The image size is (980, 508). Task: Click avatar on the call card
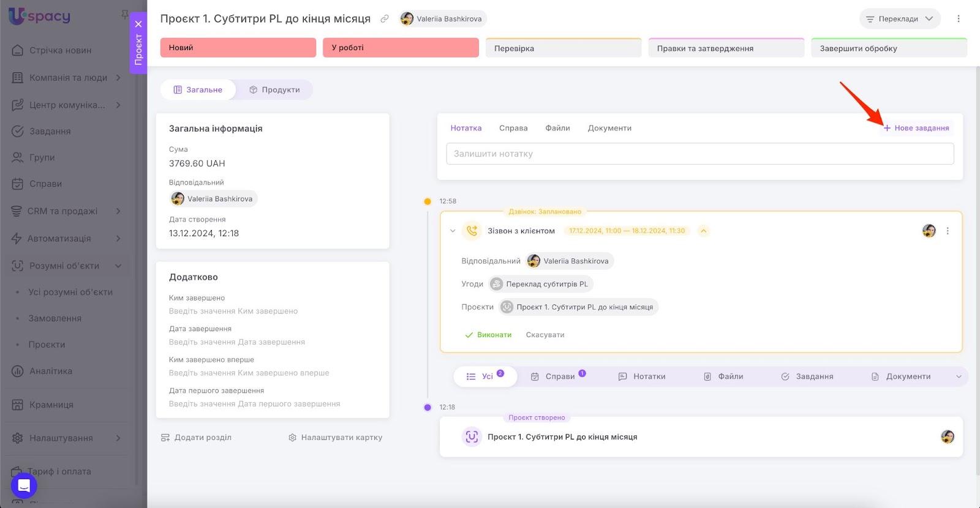929,231
